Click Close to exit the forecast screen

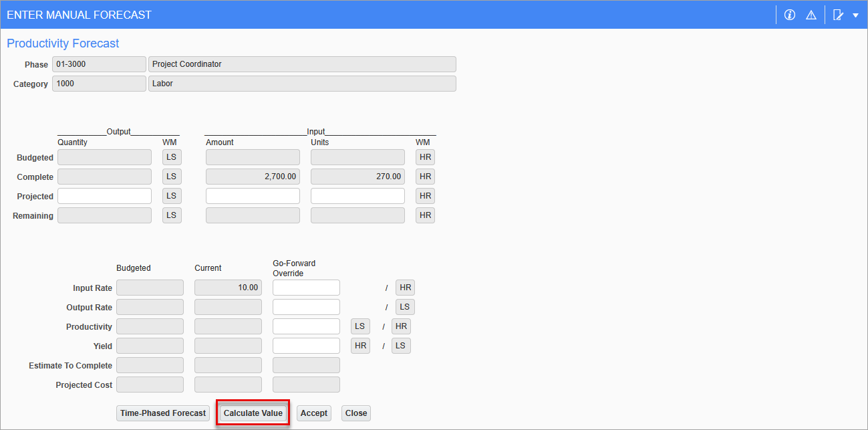355,413
